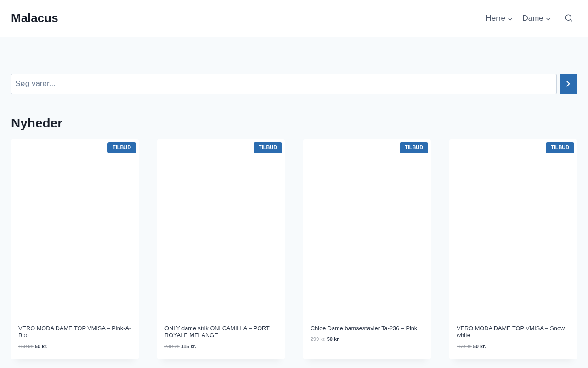Click TILBUD badge on Pink-A-Boo top
The height and width of the screenshot is (368, 588).
(122, 148)
